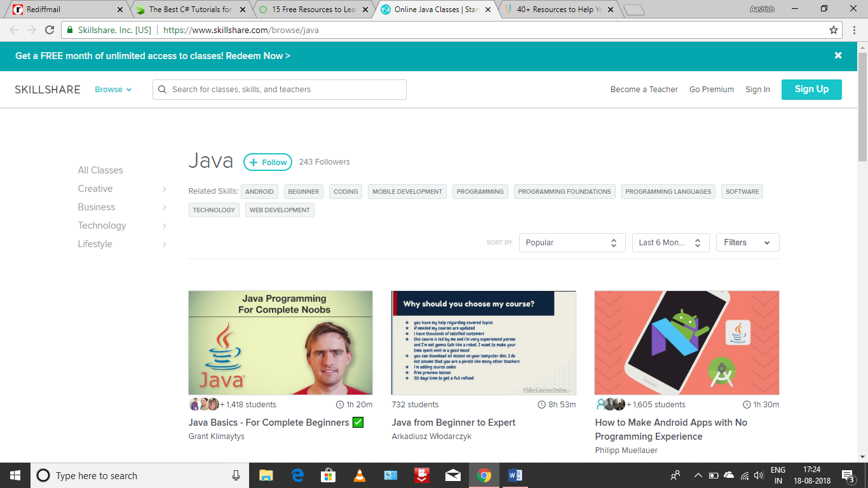The height and width of the screenshot is (488, 868).
Task: Open the Browse dropdown menu
Action: pos(113,90)
